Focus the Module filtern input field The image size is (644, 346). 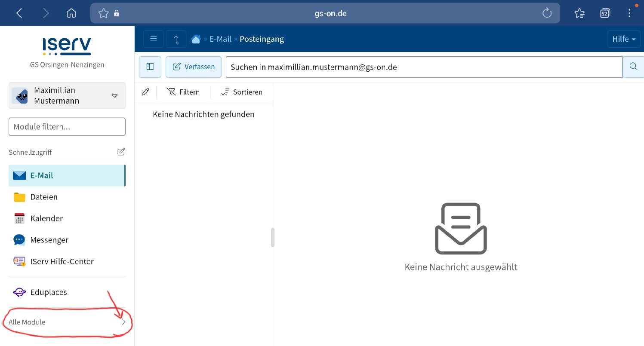pyautogui.click(x=67, y=127)
